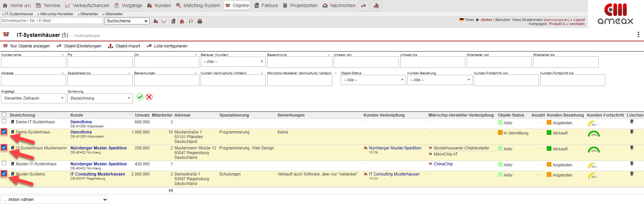Viewport: 644px width, 205px height.
Task: Delete the Demo-IT-Systemhaus row via trash icon
Action: point(631,122)
